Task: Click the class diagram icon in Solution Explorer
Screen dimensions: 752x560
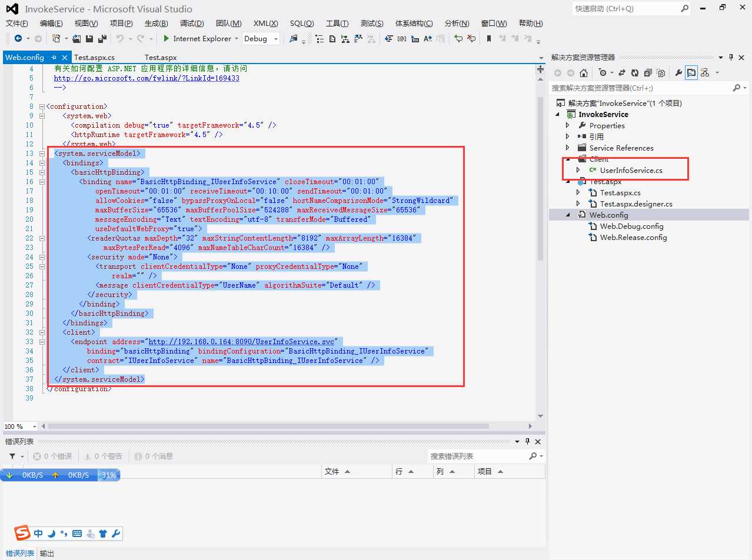Action: [704, 73]
